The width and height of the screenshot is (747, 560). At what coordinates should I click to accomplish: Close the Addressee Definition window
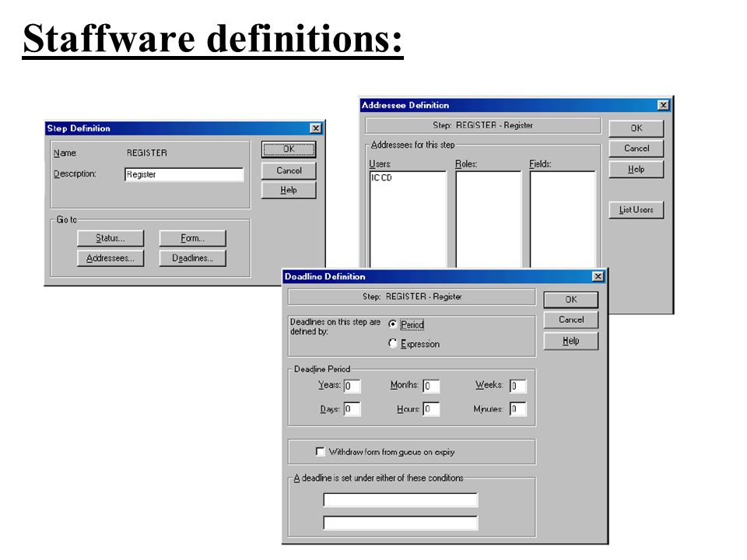(x=663, y=105)
